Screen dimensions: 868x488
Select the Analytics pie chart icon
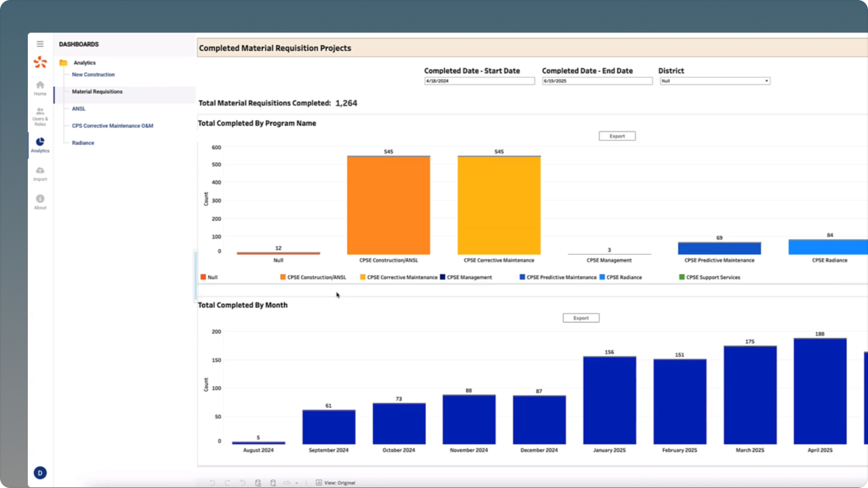point(40,144)
